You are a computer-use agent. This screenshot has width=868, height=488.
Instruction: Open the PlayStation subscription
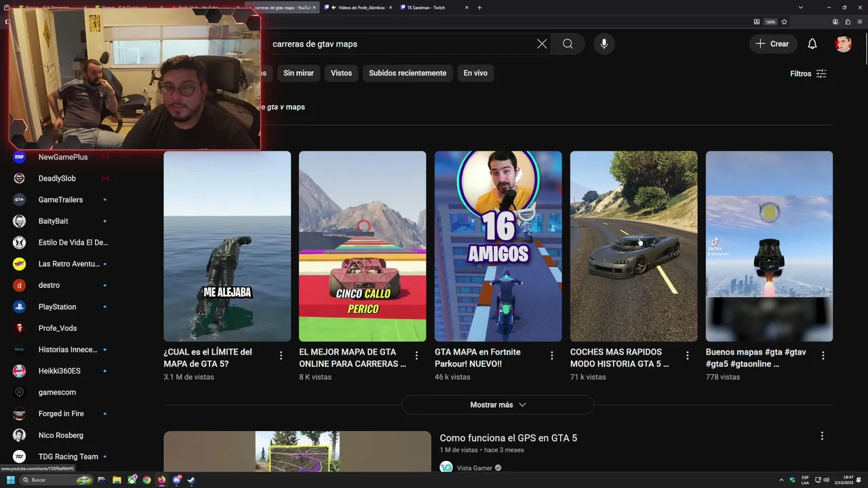point(57,307)
